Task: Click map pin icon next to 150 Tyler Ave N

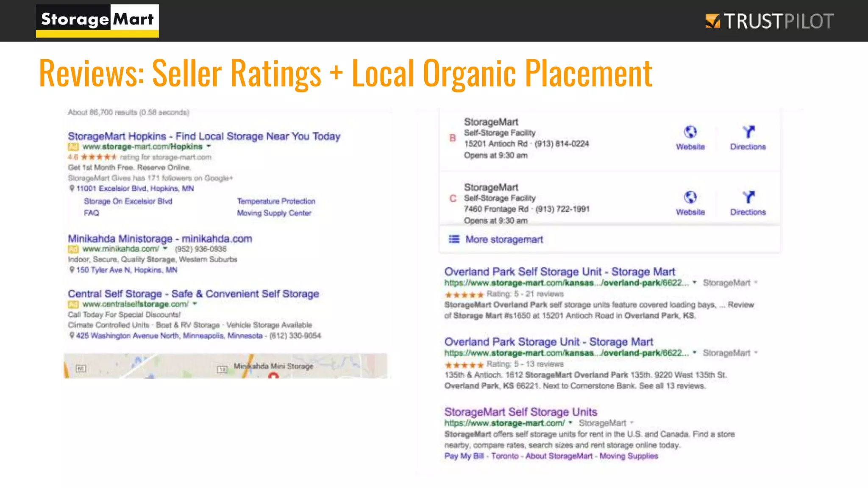Action: [72, 270]
